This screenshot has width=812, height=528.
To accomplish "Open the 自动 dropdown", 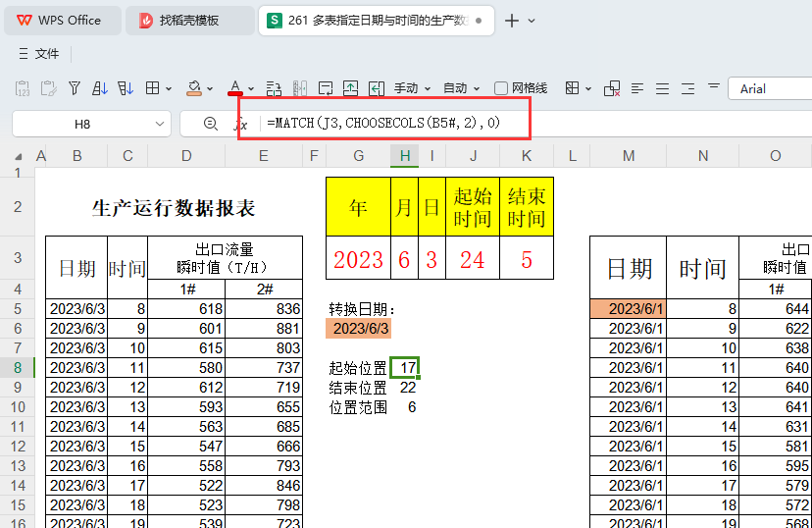I will [462, 88].
